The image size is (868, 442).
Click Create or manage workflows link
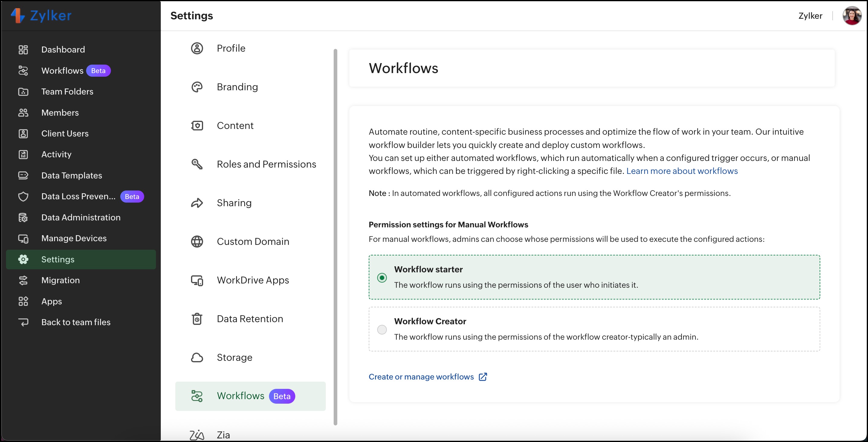click(x=421, y=377)
